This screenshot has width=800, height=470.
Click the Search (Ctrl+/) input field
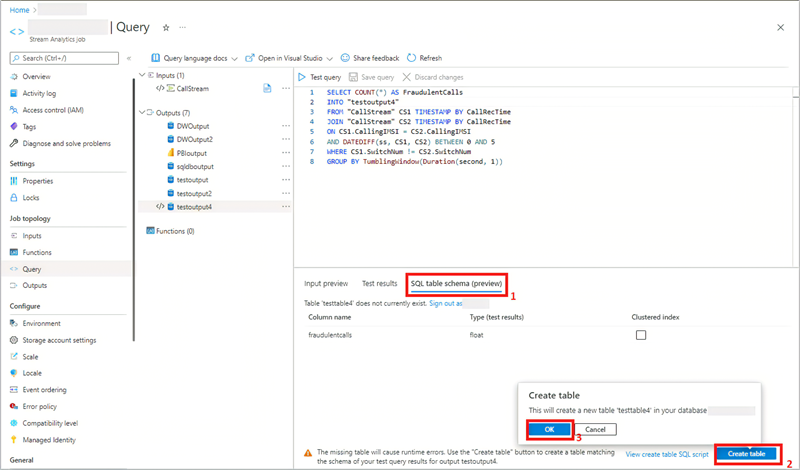(64, 58)
